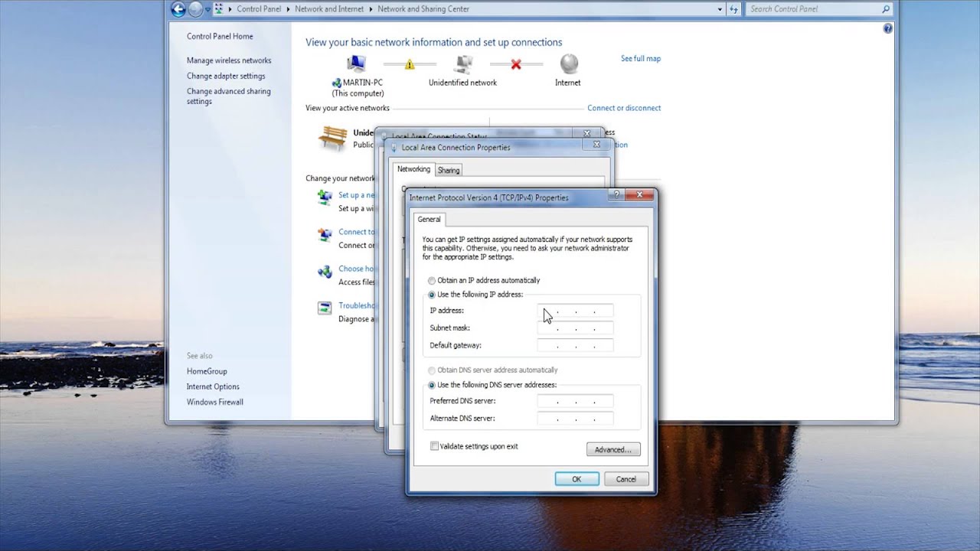Click the Local Area Connection Properties title icon
This screenshot has height=551, width=980.
(x=394, y=148)
